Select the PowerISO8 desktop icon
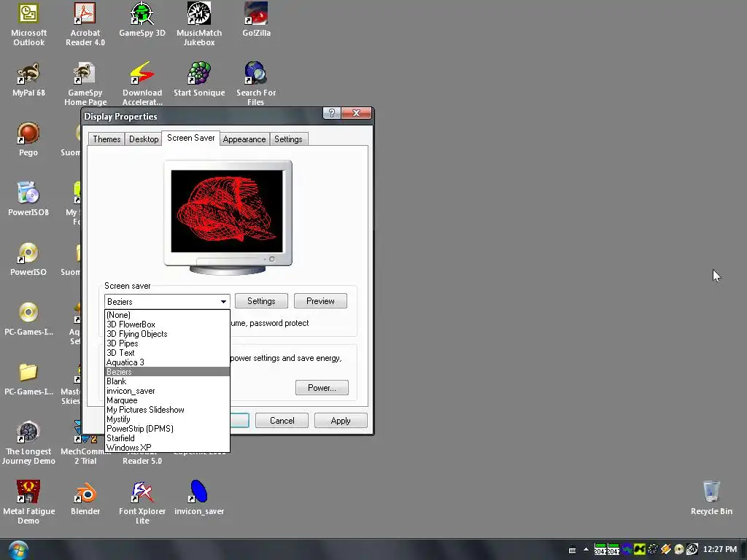 [x=28, y=200]
